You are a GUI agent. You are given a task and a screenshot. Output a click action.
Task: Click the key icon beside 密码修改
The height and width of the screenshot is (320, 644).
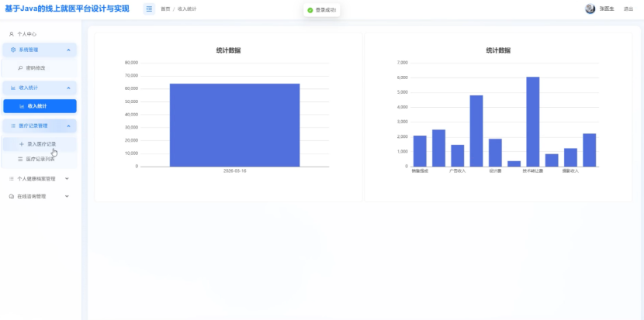tap(20, 68)
